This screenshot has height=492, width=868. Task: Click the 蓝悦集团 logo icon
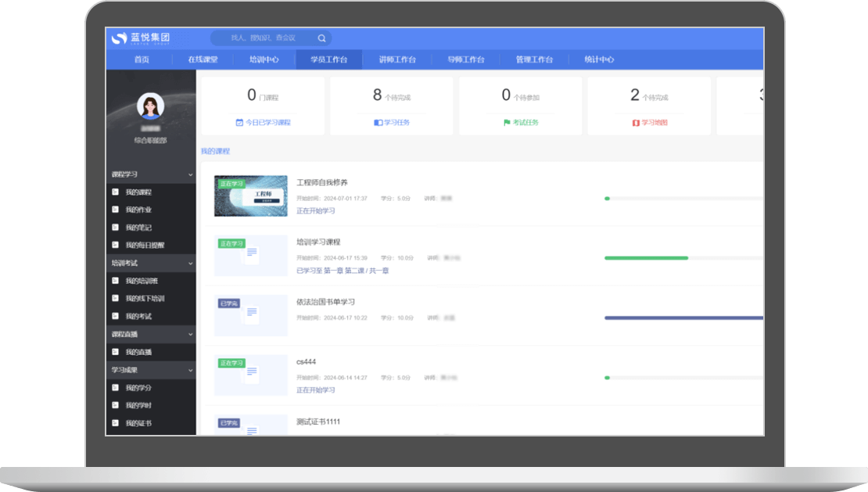[119, 38]
